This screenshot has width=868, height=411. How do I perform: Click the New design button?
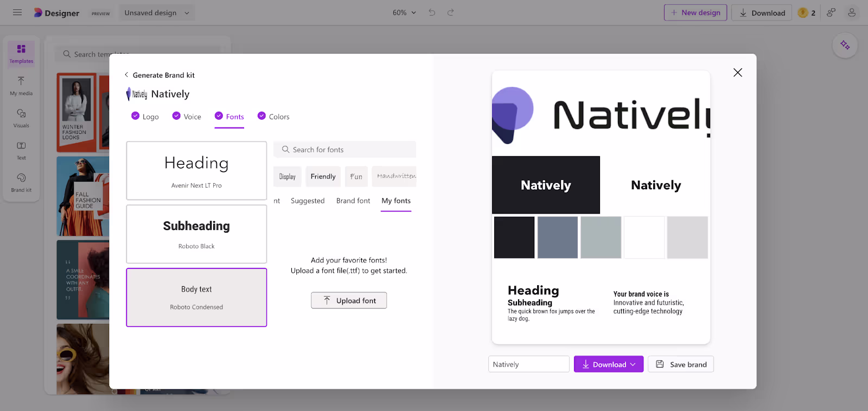pos(695,12)
